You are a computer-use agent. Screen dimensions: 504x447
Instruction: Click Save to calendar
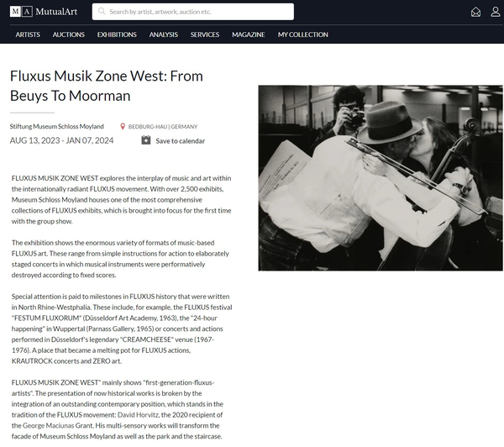pyautogui.click(x=181, y=141)
